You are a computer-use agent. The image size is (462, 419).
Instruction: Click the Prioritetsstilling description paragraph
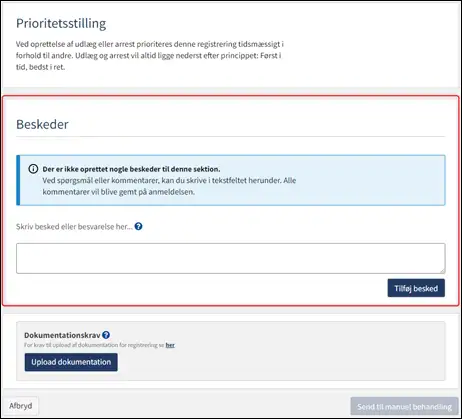tap(150, 55)
